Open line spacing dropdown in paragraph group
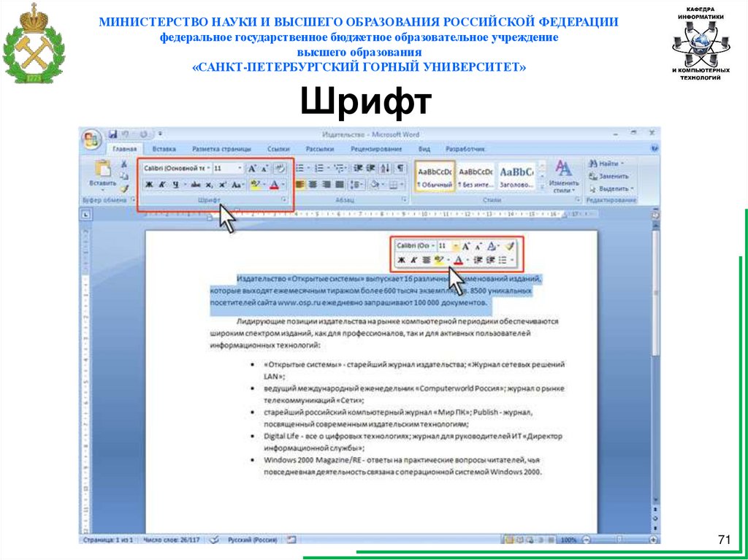The image size is (748, 560). [356, 184]
